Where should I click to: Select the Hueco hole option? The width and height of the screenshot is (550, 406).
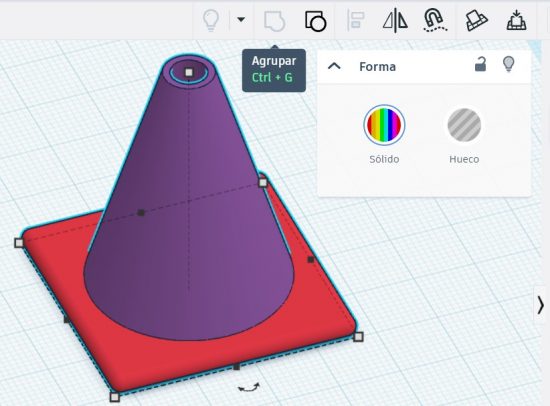(464, 125)
